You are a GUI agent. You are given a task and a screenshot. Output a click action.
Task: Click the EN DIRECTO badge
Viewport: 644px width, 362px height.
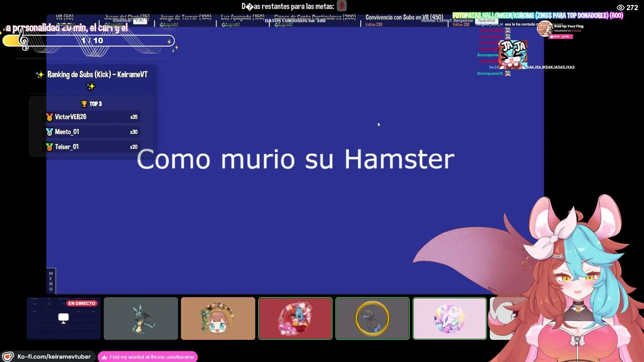pos(82,303)
